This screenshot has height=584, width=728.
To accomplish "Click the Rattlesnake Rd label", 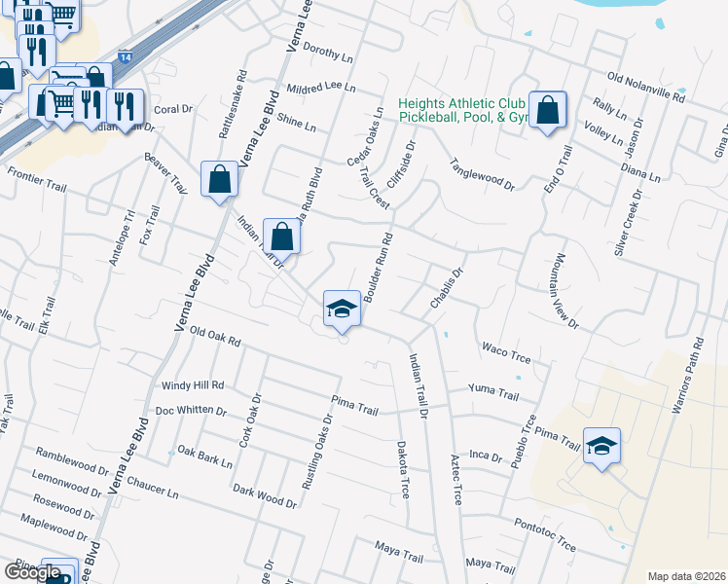I will point(234,104).
